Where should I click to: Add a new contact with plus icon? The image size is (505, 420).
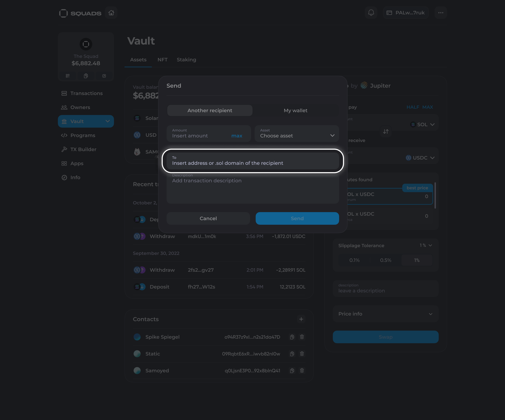click(x=301, y=319)
